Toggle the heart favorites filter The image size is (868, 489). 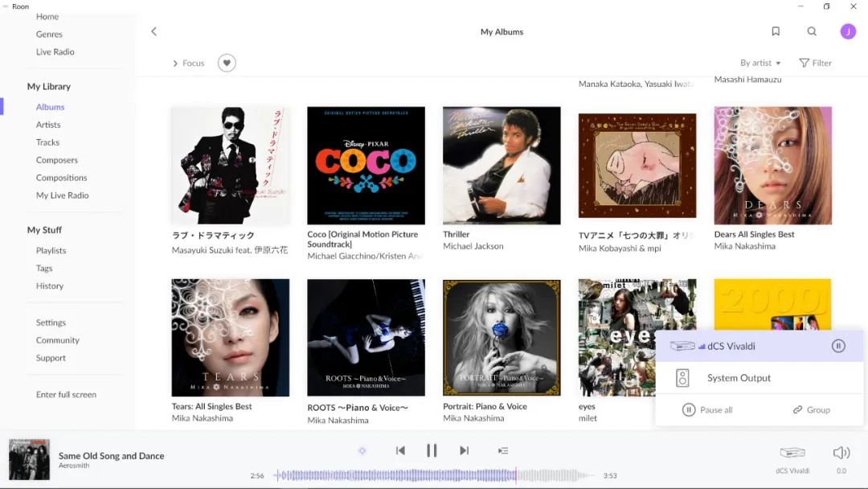pos(227,63)
